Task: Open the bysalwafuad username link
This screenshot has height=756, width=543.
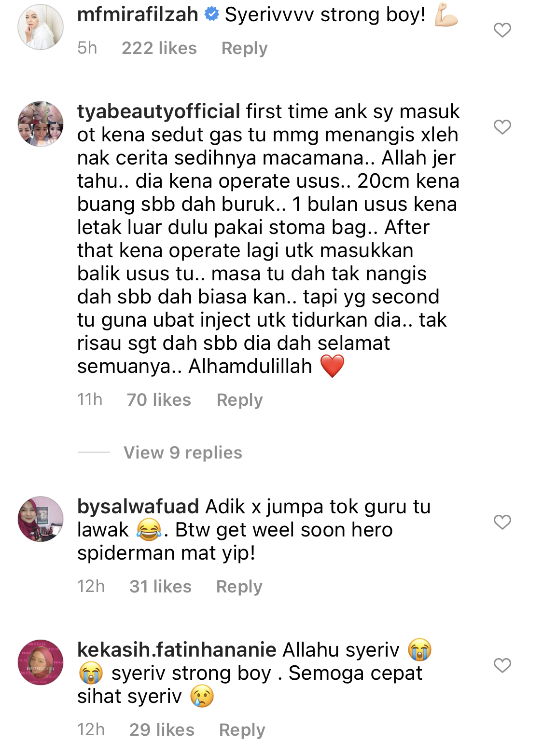Action: point(138,507)
